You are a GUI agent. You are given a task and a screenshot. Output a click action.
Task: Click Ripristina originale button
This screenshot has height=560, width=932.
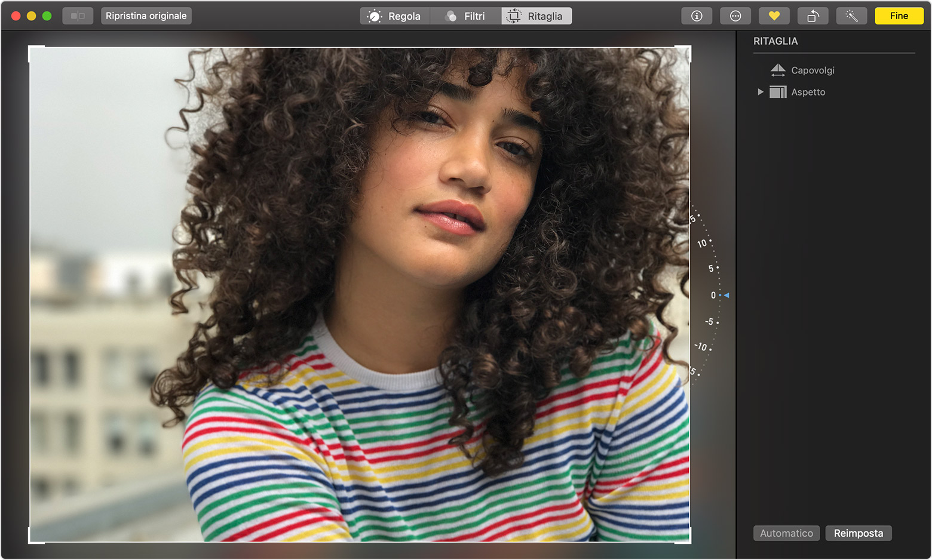(x=146, y=16)
